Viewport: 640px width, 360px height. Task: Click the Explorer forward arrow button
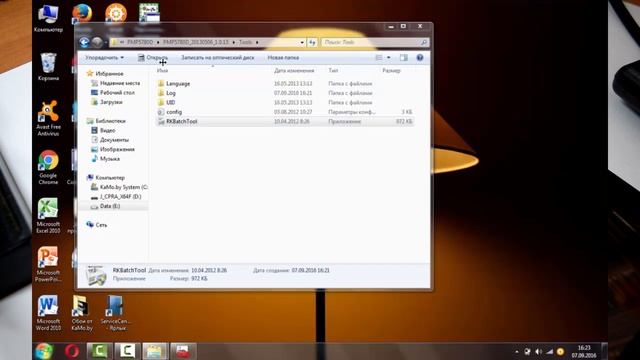(x=97, y=42)
